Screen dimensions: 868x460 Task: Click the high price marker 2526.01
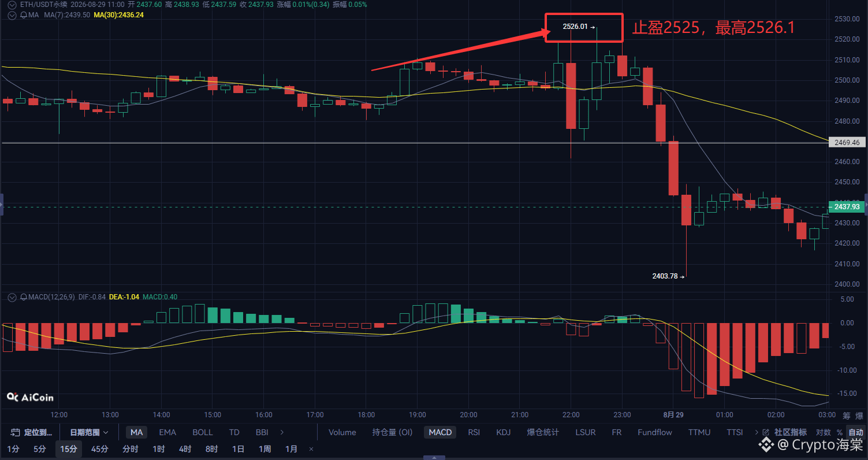click(x=575, y=27)
